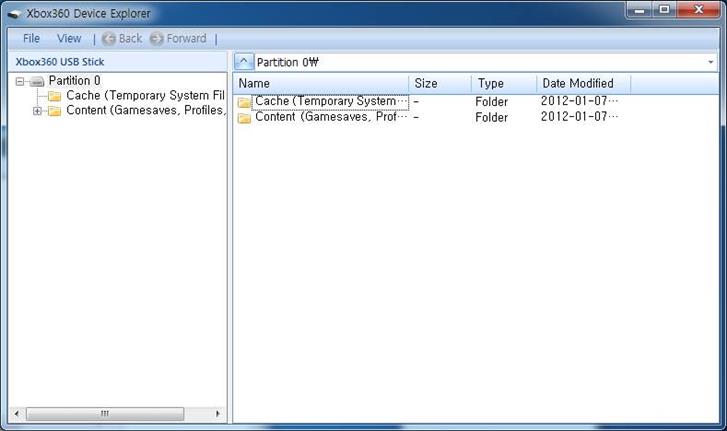The height and width of the screenshot is (431, 727).
Task: Expand the Content tree node
Action: click(37, 111)
